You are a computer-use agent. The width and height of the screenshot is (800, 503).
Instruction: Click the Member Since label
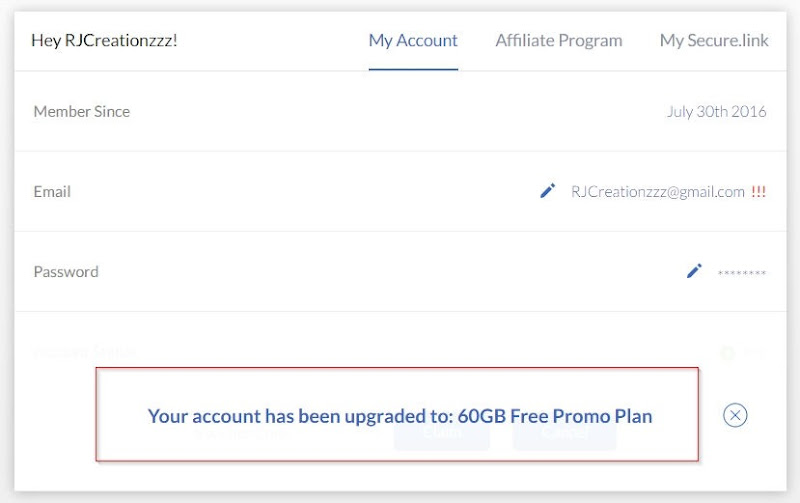point(81,112)
